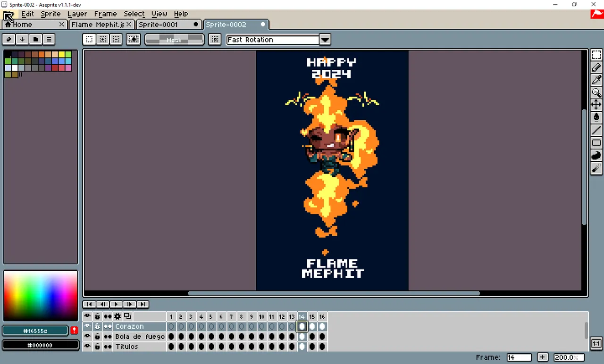Pick the Blur tool in toolbox
Screen dimensions: 604x364
[596, 168]
